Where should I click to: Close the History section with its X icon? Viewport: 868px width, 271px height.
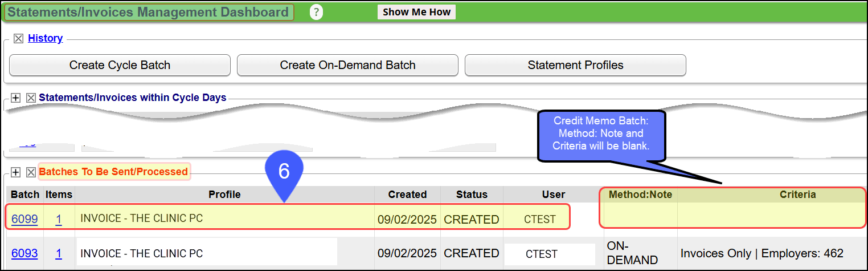(x=19, y=39)
